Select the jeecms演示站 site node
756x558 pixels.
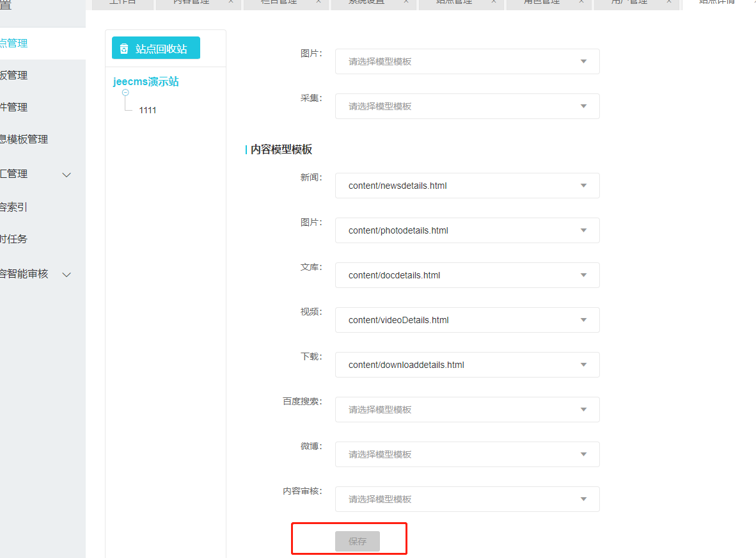146,81
